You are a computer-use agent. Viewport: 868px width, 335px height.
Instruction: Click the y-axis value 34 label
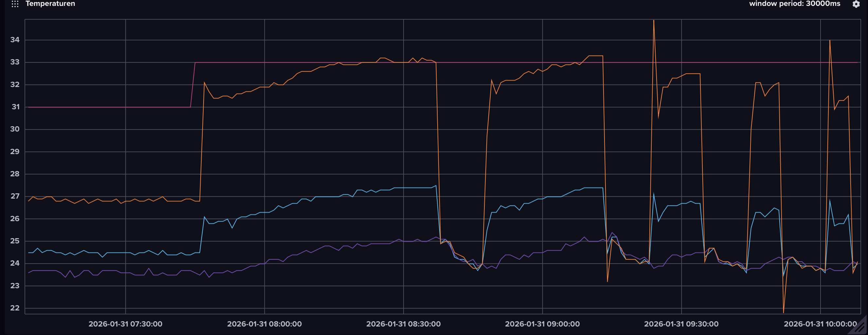click(x=15, y=40)
